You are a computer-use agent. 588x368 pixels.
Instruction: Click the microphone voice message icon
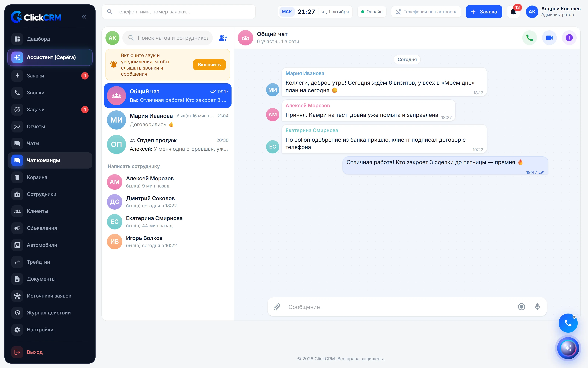pos(537,307)
